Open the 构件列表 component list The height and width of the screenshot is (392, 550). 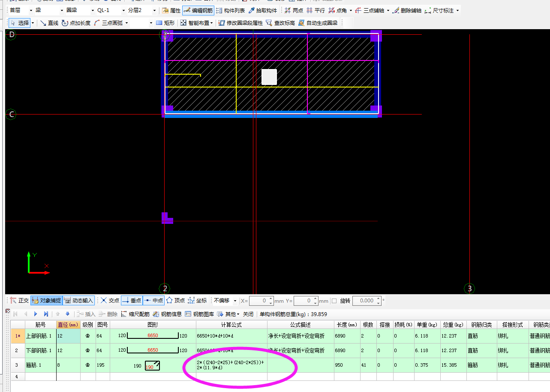230,10
